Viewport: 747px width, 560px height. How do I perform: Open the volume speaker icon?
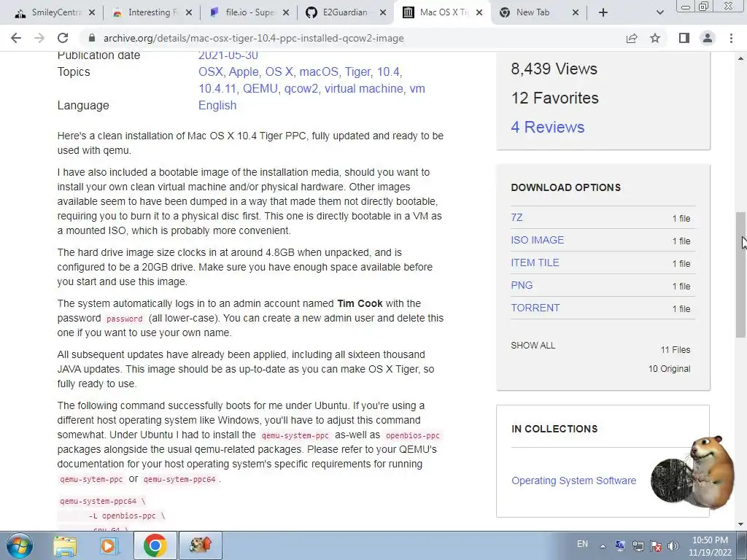point(673,546)
